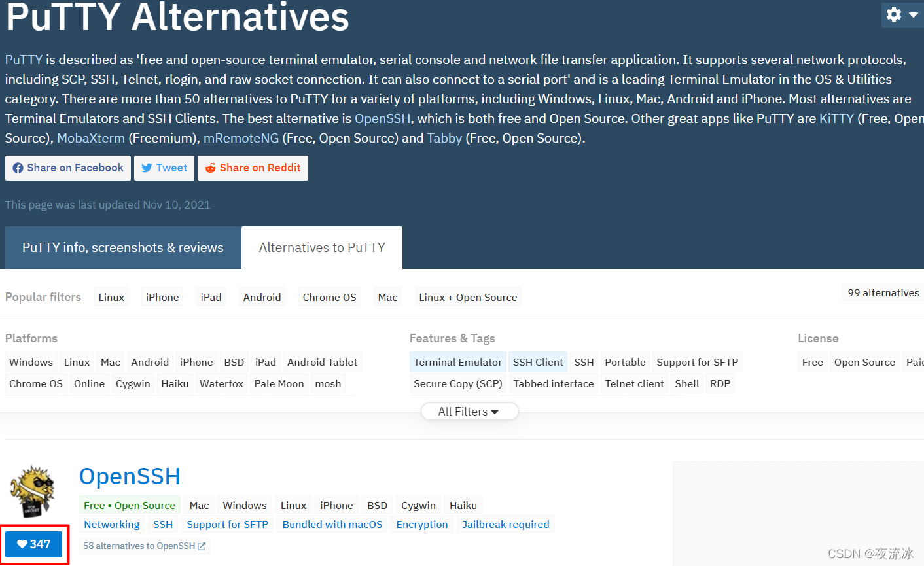Filter platforms by Haiku
Viewport: 924px width, 566px height.
coord(175,383)
